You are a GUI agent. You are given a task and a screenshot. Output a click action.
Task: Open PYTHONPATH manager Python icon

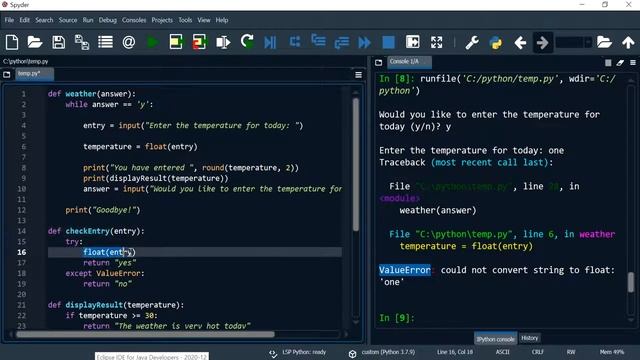click(x=496, y=42)
